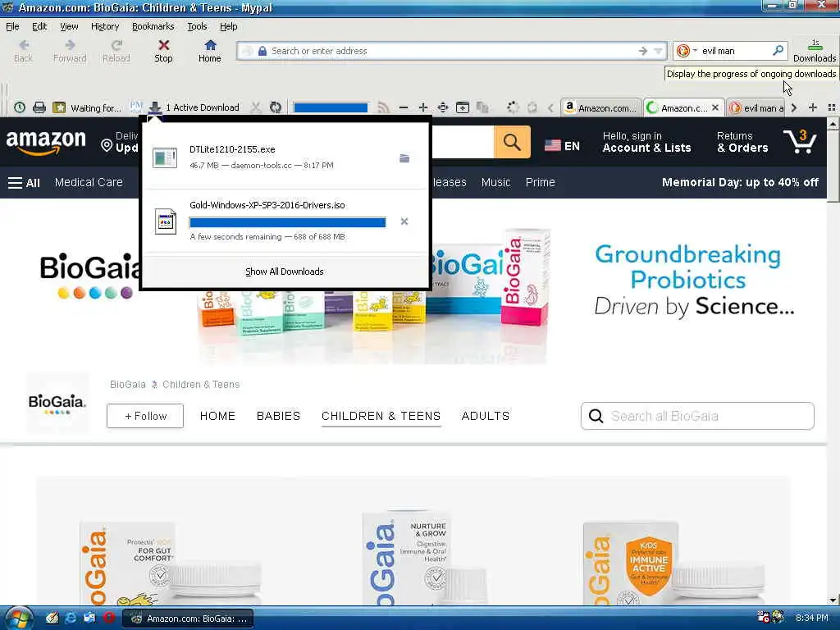Open the File menu

(x=12, y=26)
